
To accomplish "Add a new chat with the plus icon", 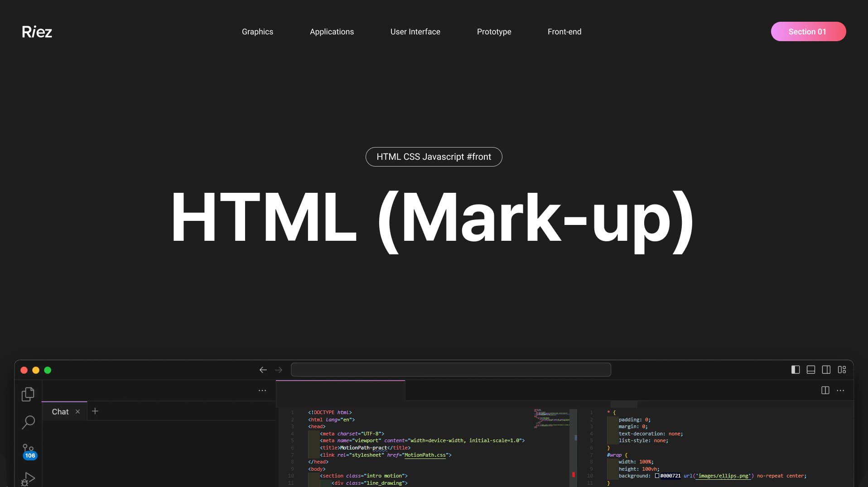I will 95,411.
